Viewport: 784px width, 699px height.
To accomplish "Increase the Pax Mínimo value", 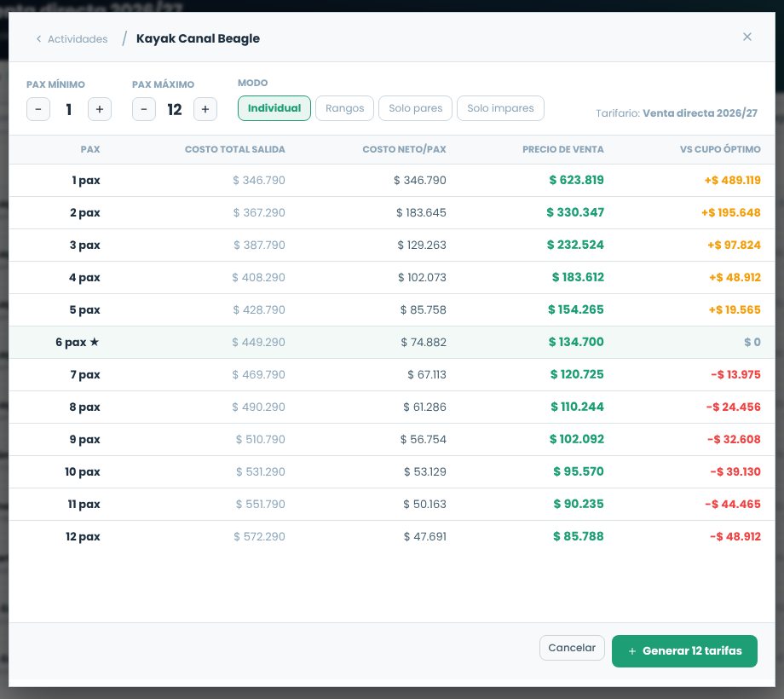I will (100, 109).
